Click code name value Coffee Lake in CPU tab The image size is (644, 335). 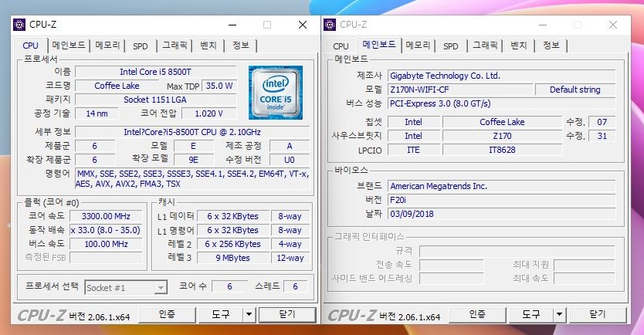[x=117, y=86]
